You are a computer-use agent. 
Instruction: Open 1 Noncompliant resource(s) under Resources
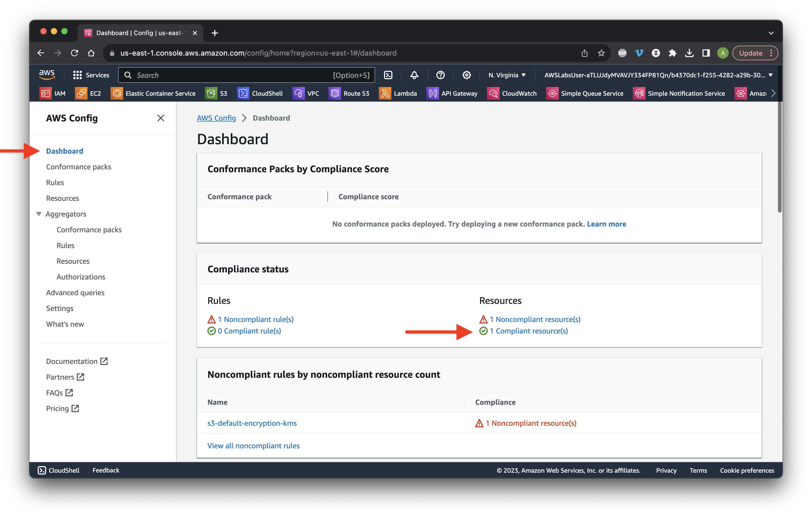point(535,319)
